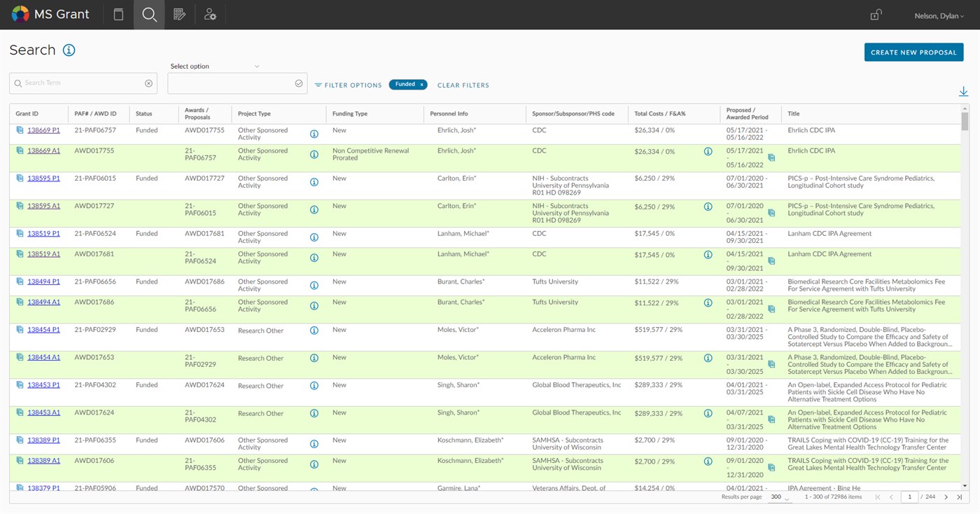Click the checkmark icon in the option field
The width and height of the screenshot is (980, 514).
[299, 83]
